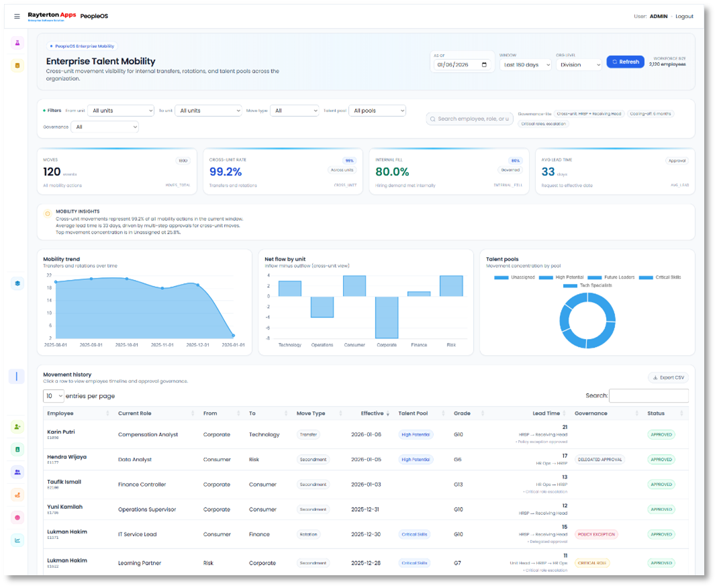717x588 pixels.
Task: Open the team directory icon in the sidebar
Action: click(x=17, y=473)
